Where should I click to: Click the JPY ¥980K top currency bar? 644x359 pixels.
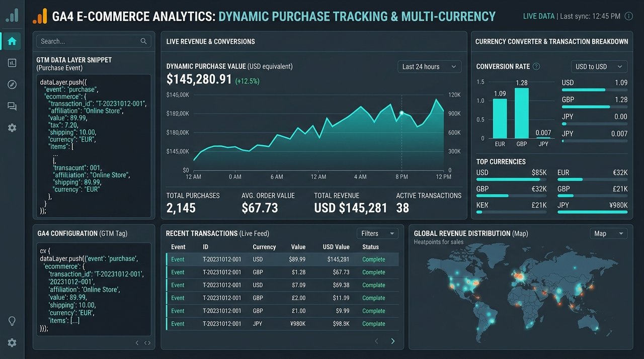pyautogui.click(x=593, y=212)
